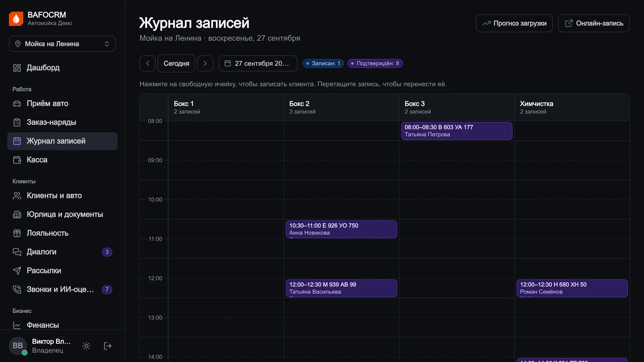Open the 27 сентября date picker
644x362 pixels.
pyautogui.click(x=258, y=64)
